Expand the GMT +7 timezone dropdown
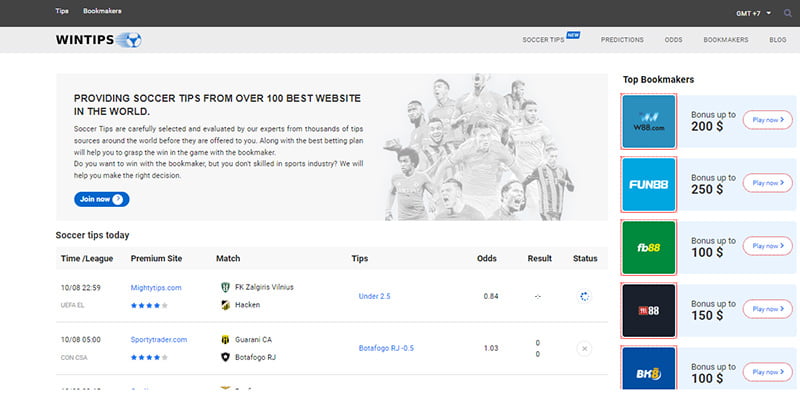This screenshot has height=394, width=800. pos(754,13)
